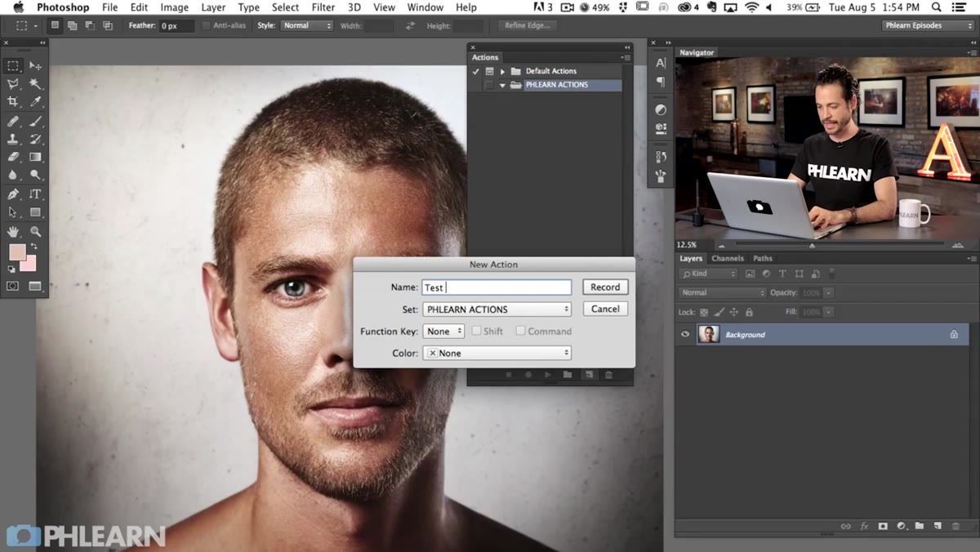980x552 pixels.
Task: Select the Brush tool
Action: 35,122
